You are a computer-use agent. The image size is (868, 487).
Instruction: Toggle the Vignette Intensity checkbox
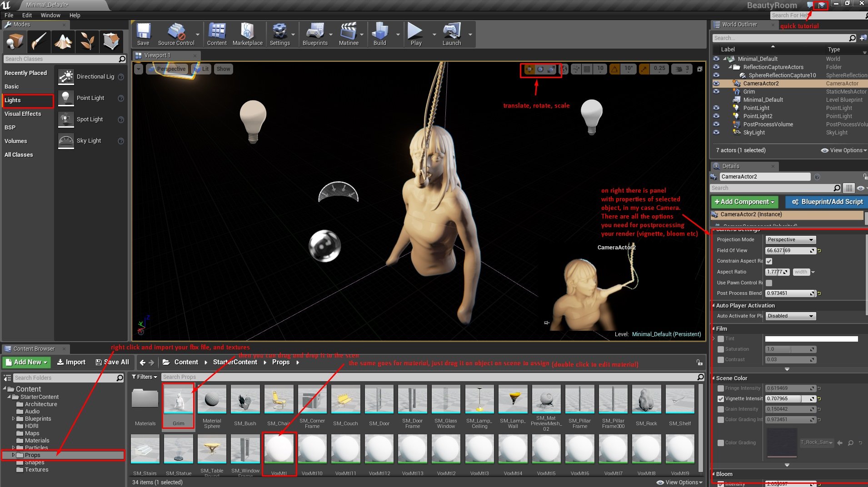[721, 399]
